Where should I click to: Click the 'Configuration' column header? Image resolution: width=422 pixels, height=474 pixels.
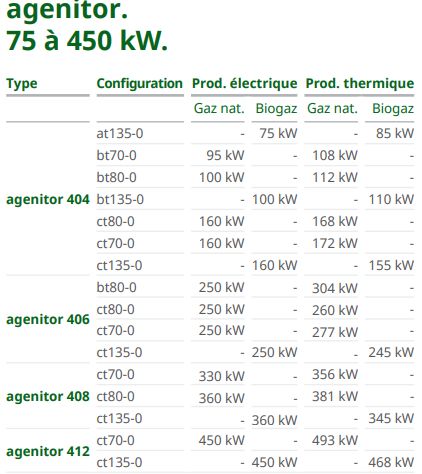[140, 83]
